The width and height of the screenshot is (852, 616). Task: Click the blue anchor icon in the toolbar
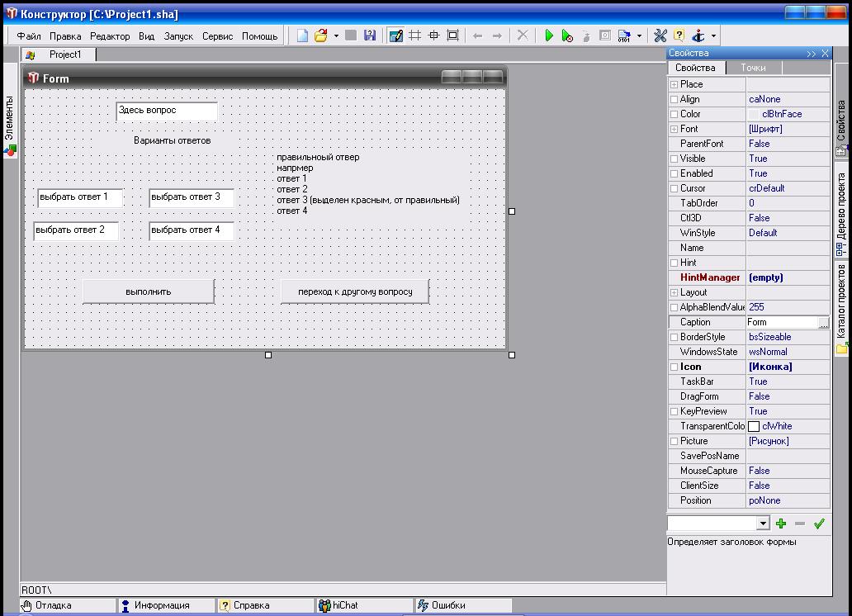click(x=698, y=36)
